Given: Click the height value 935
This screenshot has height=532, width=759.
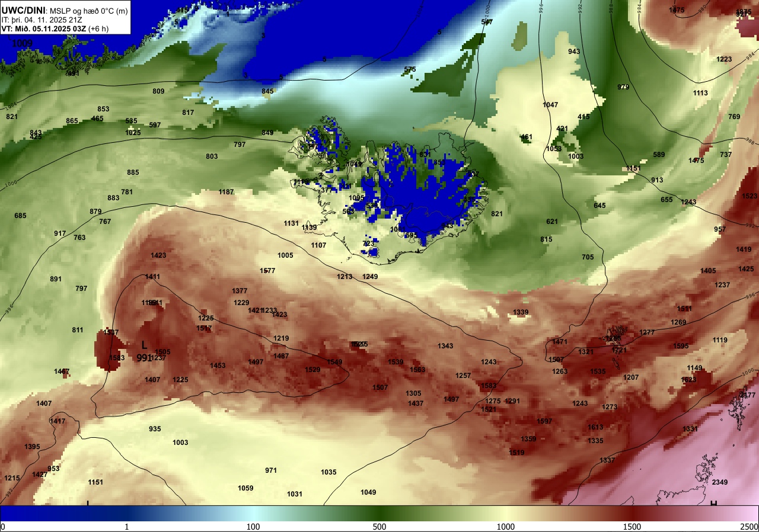Looking at the screenshot, I should coord(155,429).
